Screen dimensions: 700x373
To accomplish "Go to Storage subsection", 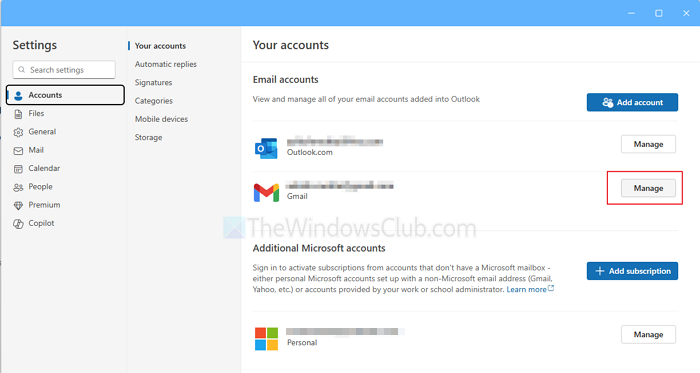I will coord(148,137).
